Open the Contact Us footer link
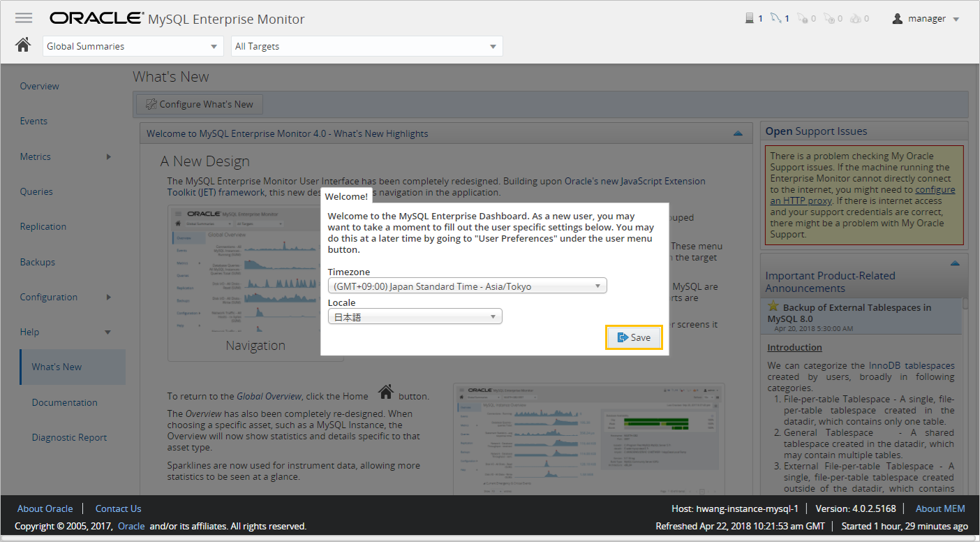This screenshot has height=542, width=980. (x=118, y=508)
